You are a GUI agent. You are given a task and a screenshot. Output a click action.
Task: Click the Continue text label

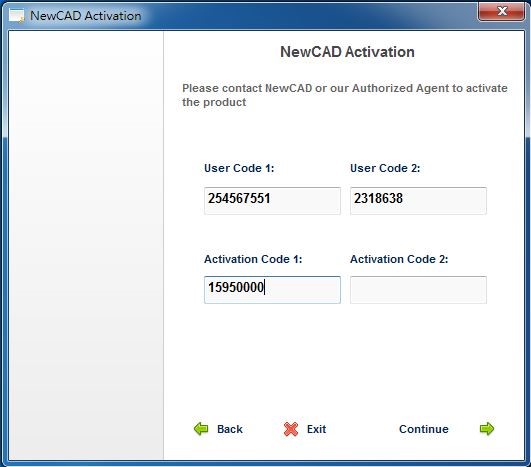pyautogui.click(x=424, y=429)
